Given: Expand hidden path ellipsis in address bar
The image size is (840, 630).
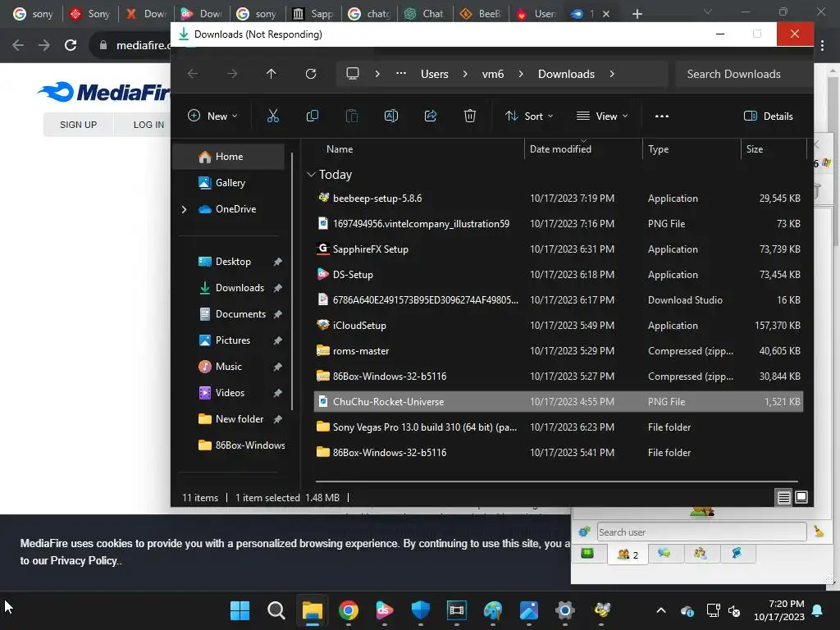Looking at the screenshot, I should point(400,74).
